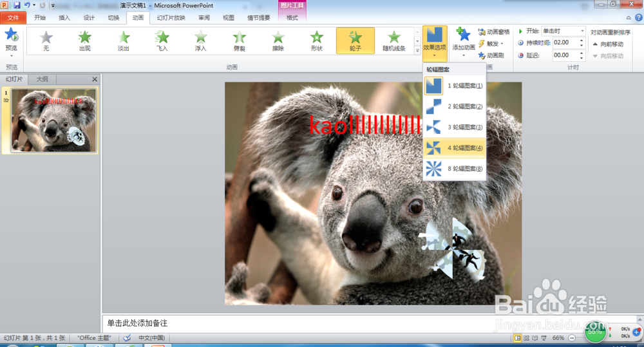Click the Duration (持续时间) field
The height and width of the screenshot is (347, 644).
pyautogui.click(x=565, y=42)
